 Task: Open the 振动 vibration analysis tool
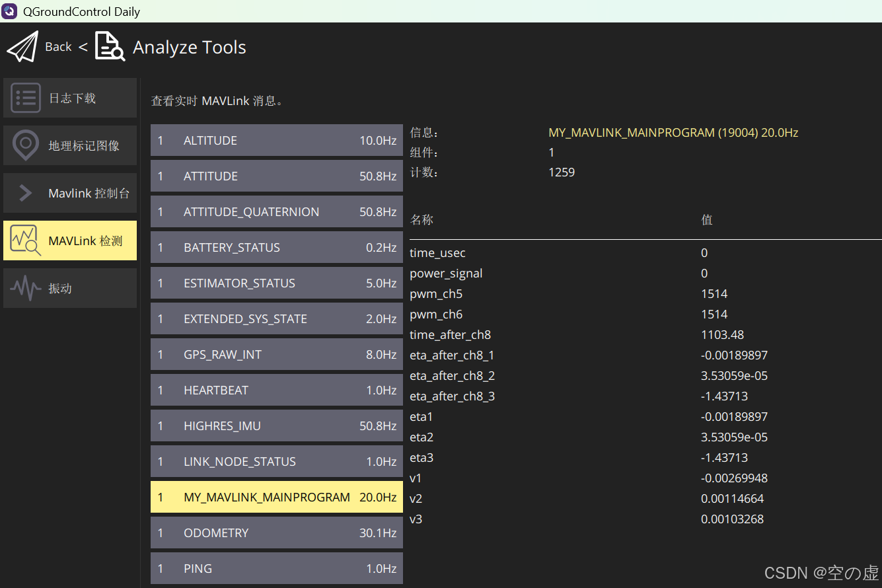pyautogui.click(x=69, y=287)
